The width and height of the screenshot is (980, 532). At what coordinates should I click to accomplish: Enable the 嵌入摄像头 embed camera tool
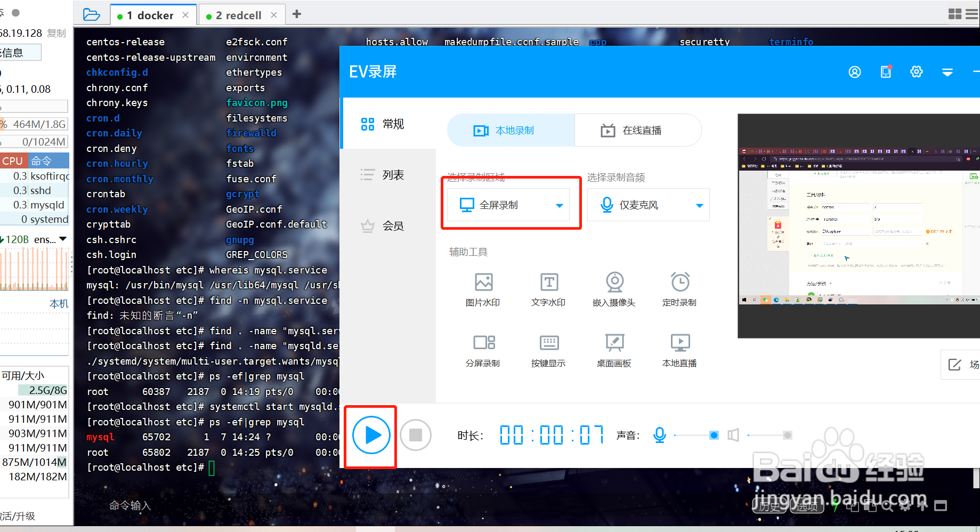[614, 289]
